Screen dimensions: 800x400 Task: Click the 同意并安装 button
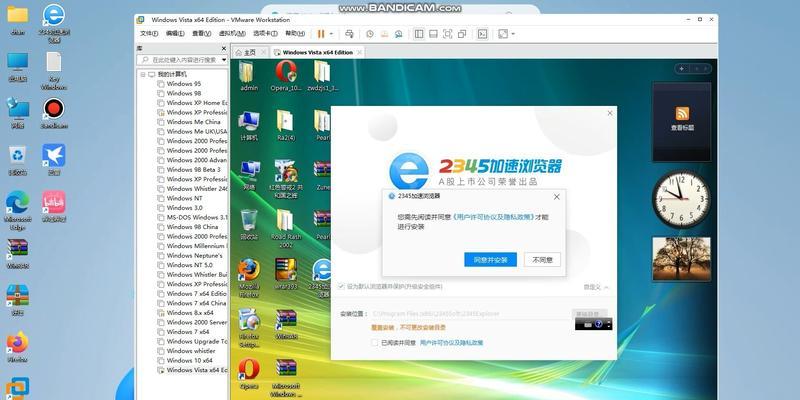pos(490,260)
